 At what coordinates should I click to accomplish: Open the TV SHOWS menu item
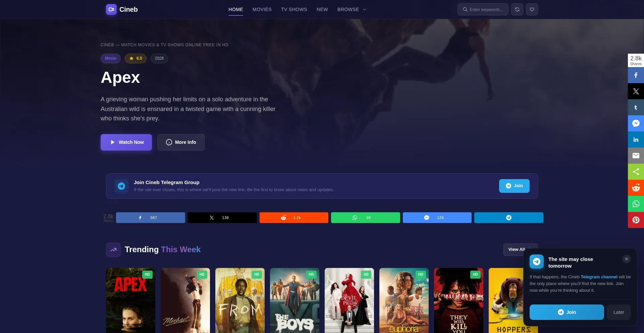[294, 9]
